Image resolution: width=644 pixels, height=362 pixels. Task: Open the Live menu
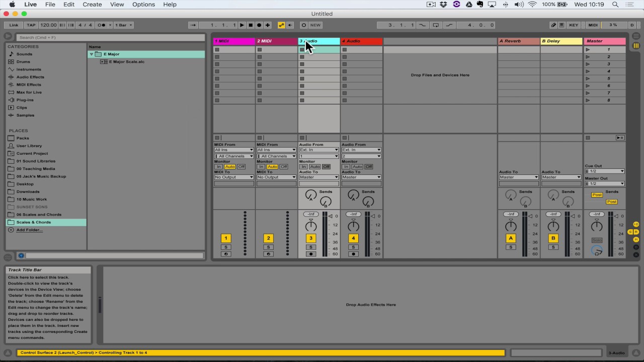[30, 5]
